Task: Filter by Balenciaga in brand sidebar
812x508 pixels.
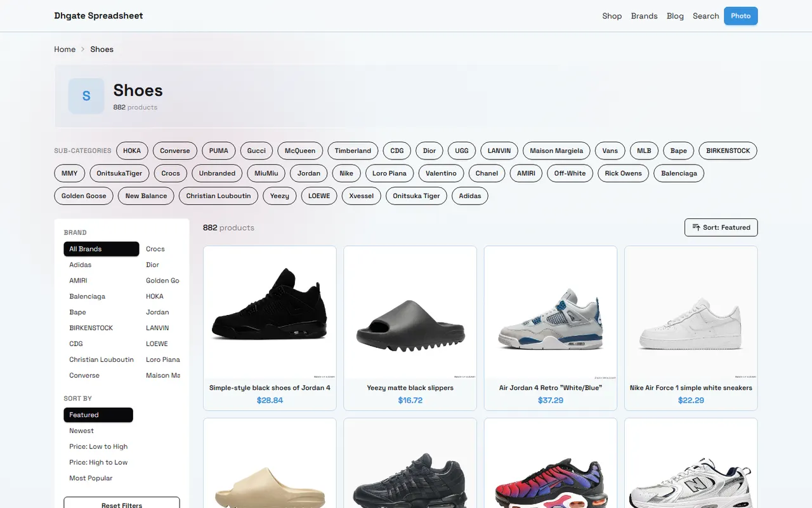Action: (101, 297)
